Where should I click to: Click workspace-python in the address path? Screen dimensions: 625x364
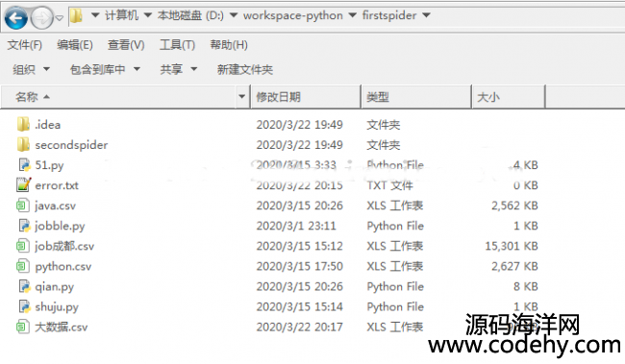(x=293, y=15)
